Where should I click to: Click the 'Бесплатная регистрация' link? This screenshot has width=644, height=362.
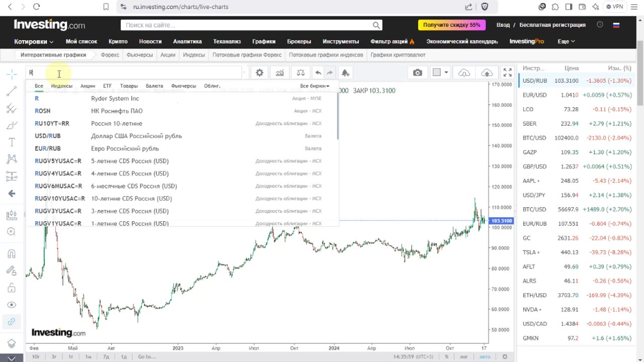click(552, 25)
